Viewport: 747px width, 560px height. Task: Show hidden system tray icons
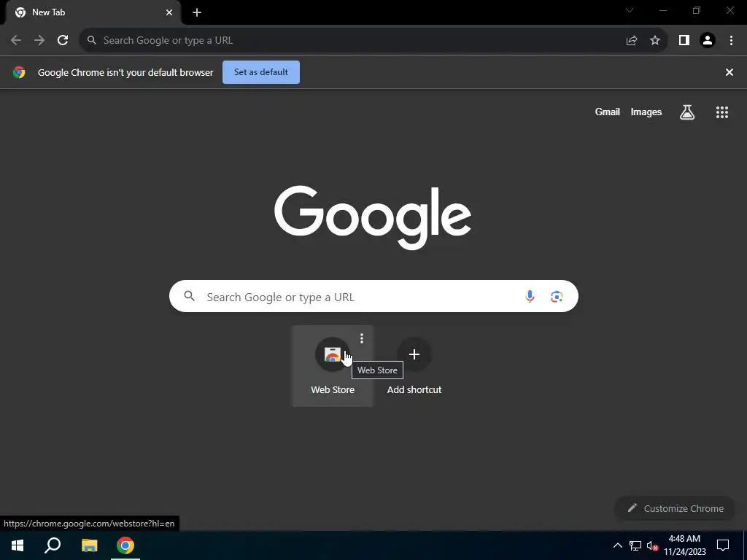pyautogui.click(x=617, y=545)
